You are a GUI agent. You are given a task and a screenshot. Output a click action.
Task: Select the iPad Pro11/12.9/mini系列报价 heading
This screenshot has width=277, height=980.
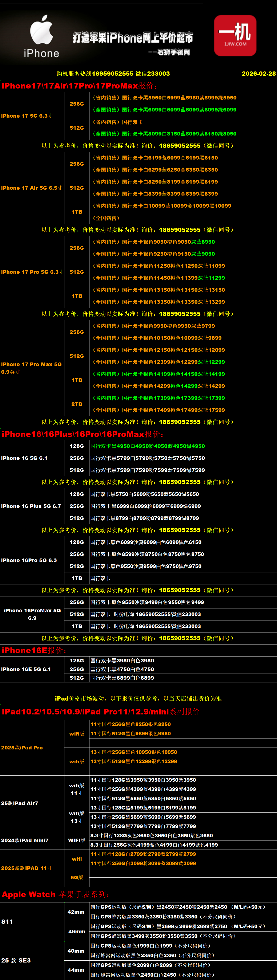pyautogui.click(x=100, y=712)
